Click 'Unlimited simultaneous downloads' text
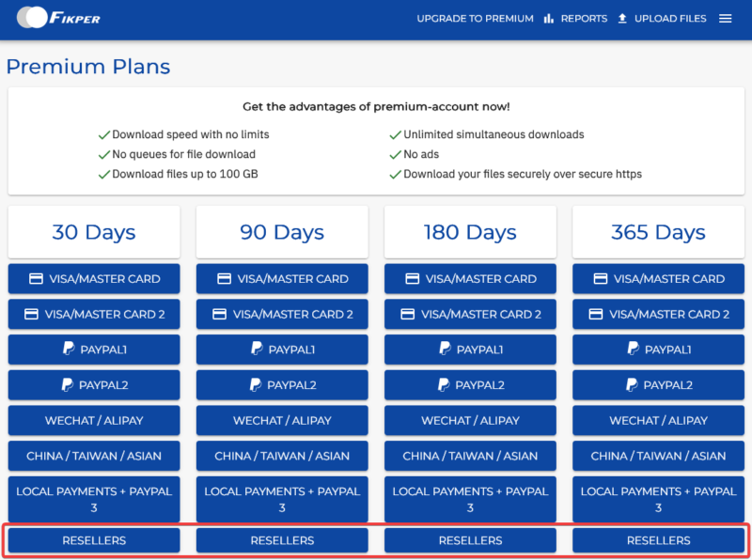Image resolution: width=752 pixels, height=560 pixels. 493,134
